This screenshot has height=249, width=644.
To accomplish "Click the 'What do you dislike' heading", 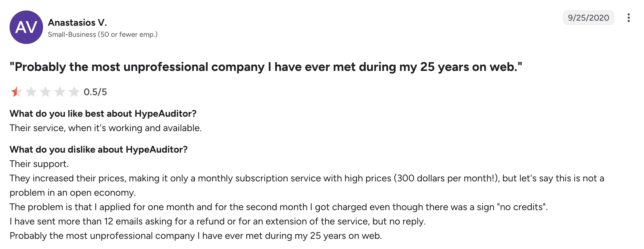I will coord(98,150).
